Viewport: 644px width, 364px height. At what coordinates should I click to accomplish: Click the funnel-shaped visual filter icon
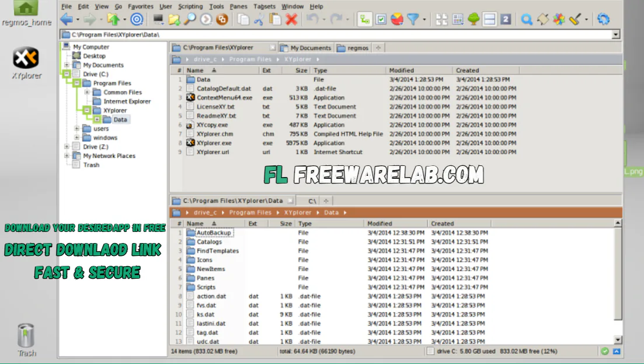412,19
